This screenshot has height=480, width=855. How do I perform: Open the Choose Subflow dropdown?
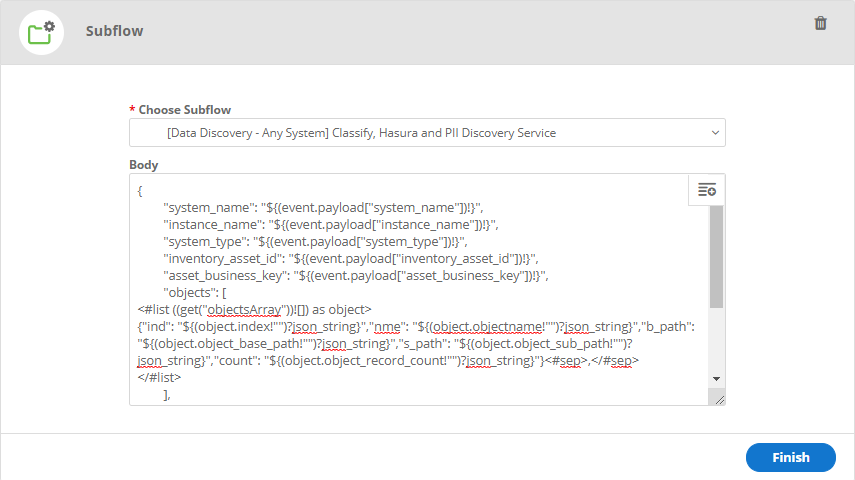point(427,133)
